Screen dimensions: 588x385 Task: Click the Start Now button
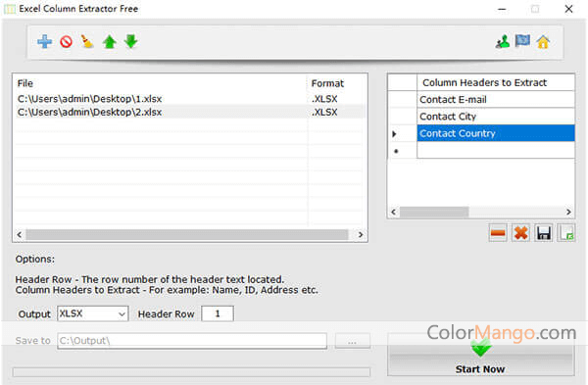[481, 355]
